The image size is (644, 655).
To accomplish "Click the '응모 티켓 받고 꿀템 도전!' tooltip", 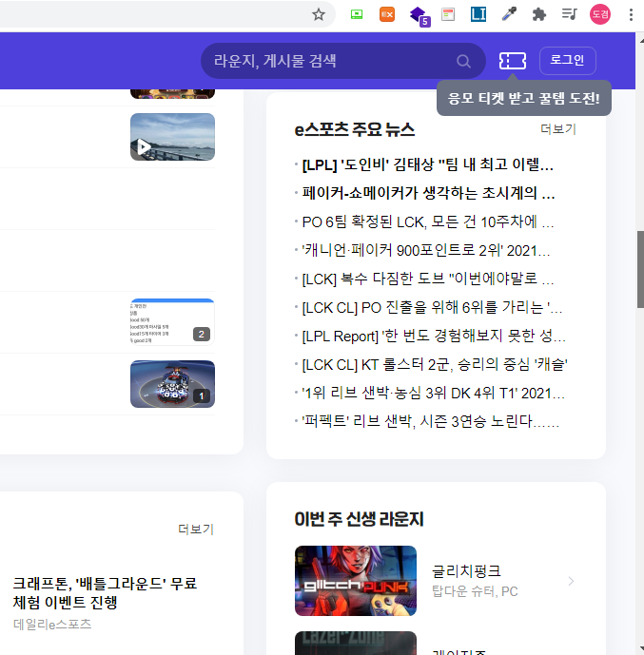I will [x=524, y=98].
